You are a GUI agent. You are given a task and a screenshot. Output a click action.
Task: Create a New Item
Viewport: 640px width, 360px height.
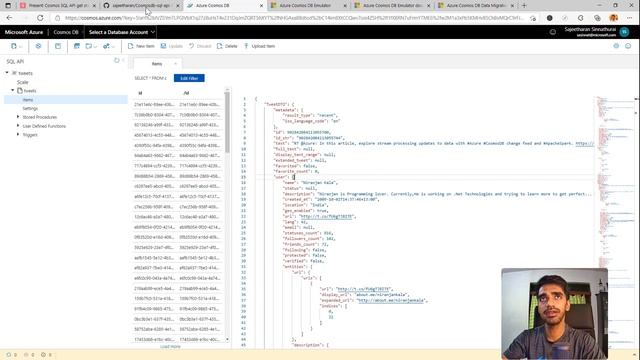tap(141, 46)
